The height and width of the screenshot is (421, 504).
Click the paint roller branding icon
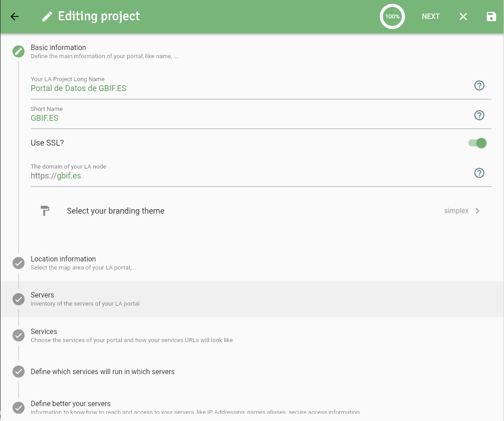point(45,210)
